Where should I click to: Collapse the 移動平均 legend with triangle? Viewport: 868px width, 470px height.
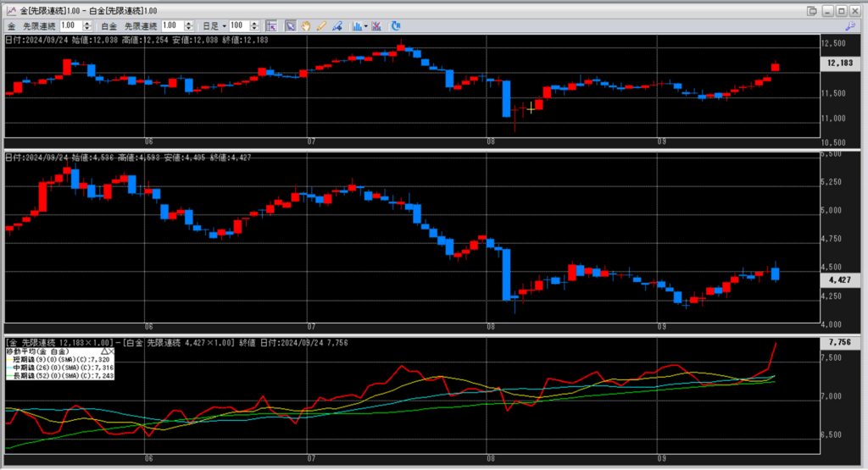(104, 350)
